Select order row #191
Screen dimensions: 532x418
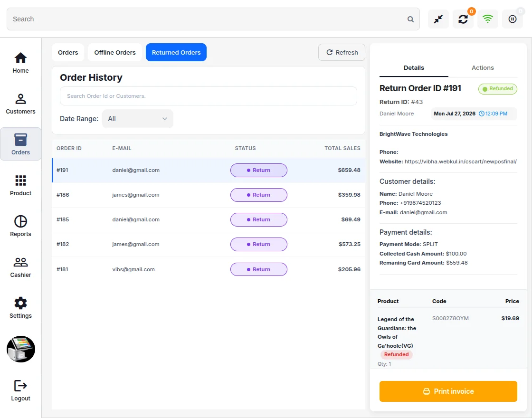(209, 170)
